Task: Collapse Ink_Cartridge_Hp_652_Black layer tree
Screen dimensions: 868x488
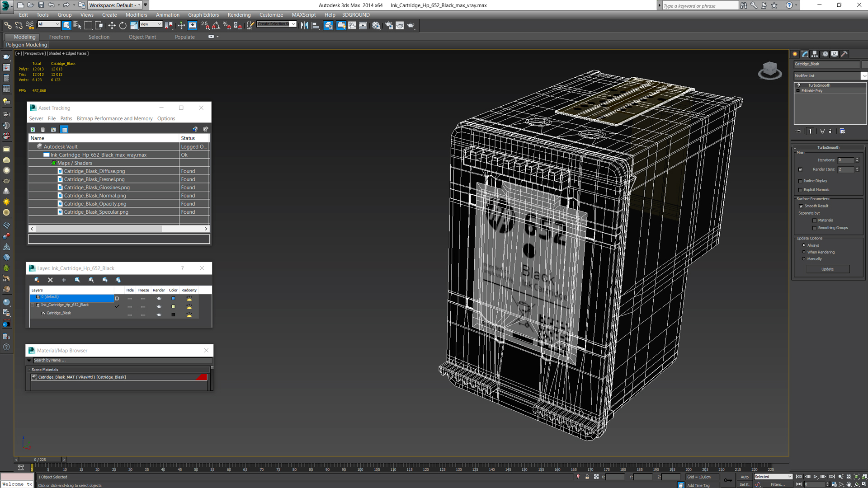Action: pyautogui.click(x=33, y=305)
